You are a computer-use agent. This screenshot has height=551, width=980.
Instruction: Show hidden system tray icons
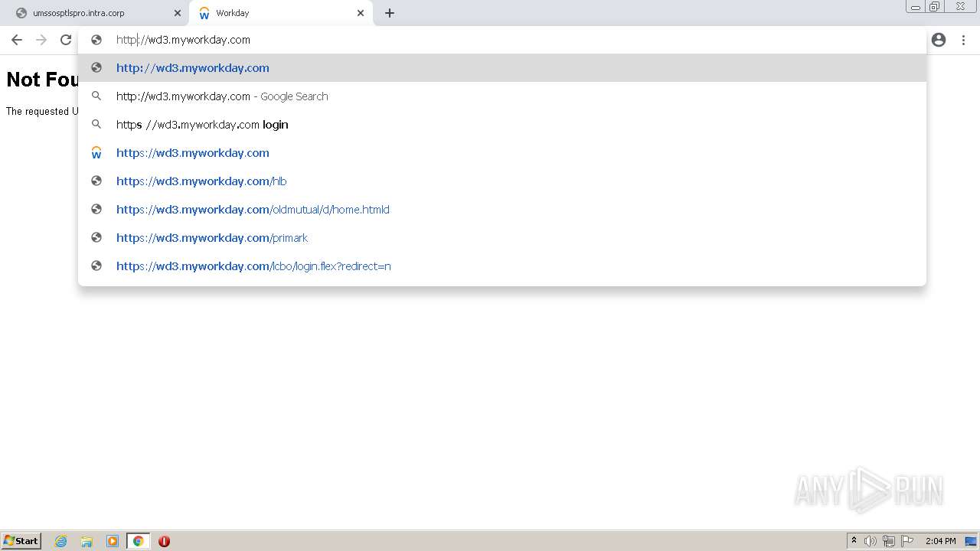tap(854, 540)
